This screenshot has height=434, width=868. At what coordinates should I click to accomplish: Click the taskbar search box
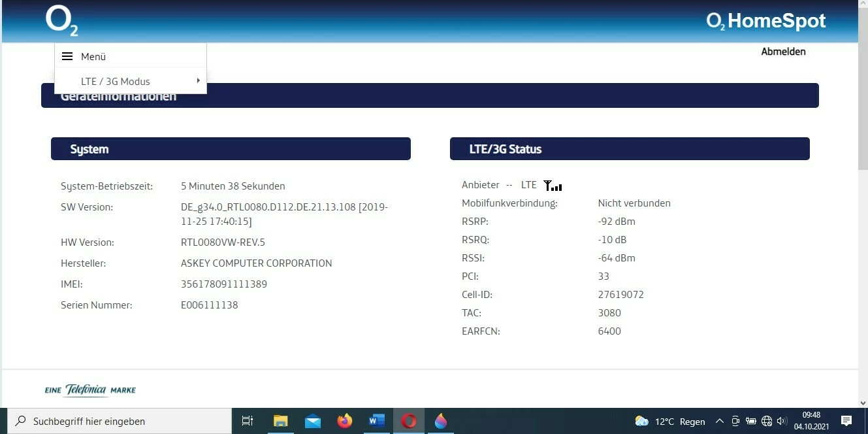click(120, 421)
